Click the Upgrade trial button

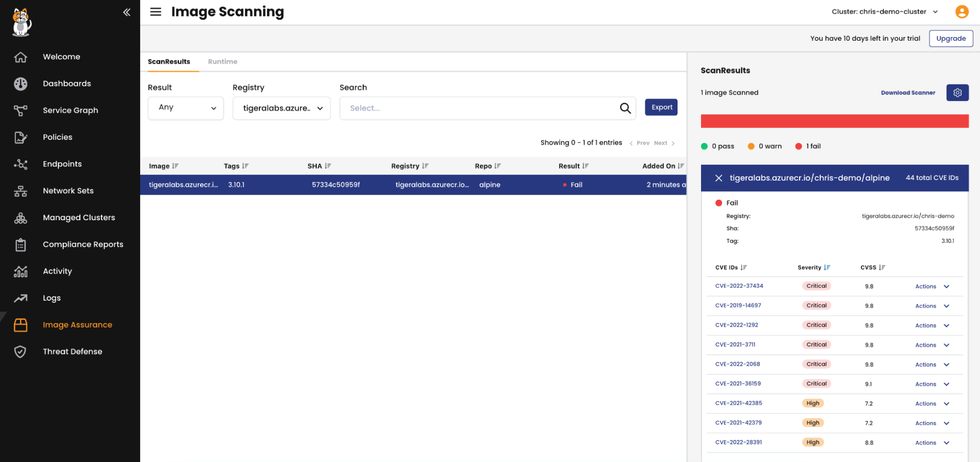[x=951, y=39]
